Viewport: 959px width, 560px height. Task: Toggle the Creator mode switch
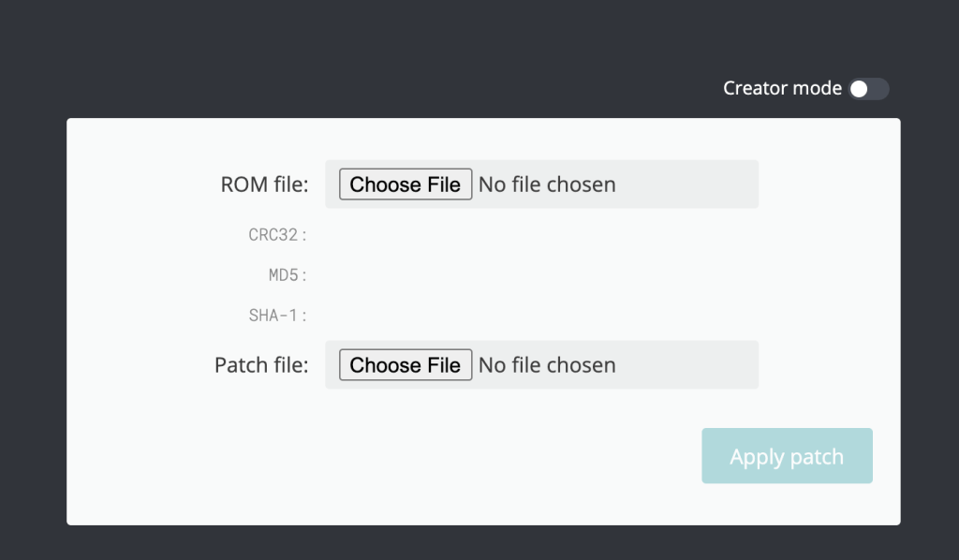(868, 89)
